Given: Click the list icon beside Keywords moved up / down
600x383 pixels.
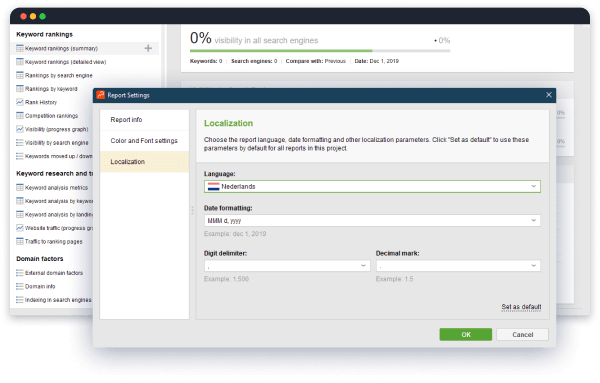Looking at the screenshot, I should pyautogui.click(x=20, y=156).
